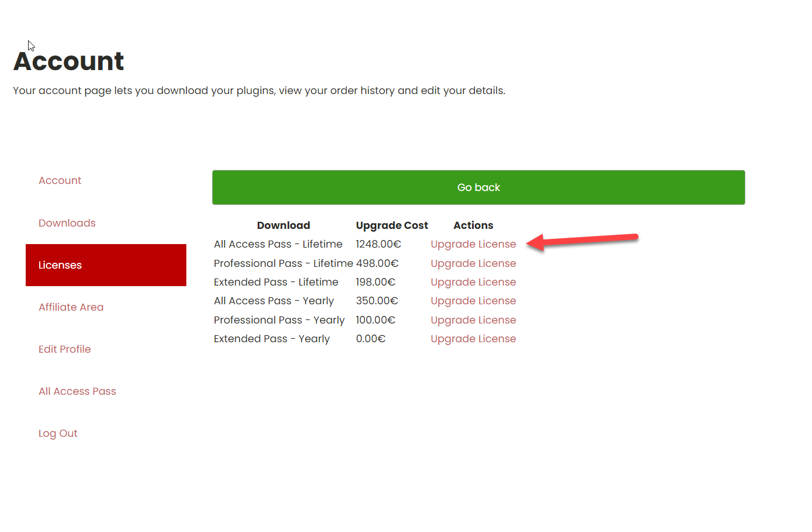Click the Actions column header
Image resolution: width=812 pixels, height=532 pixels.
click(473, 225)
